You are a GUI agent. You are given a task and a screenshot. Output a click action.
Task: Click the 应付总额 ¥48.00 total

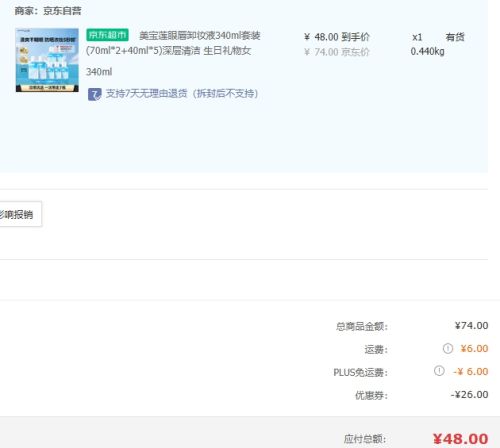[460, 439]
